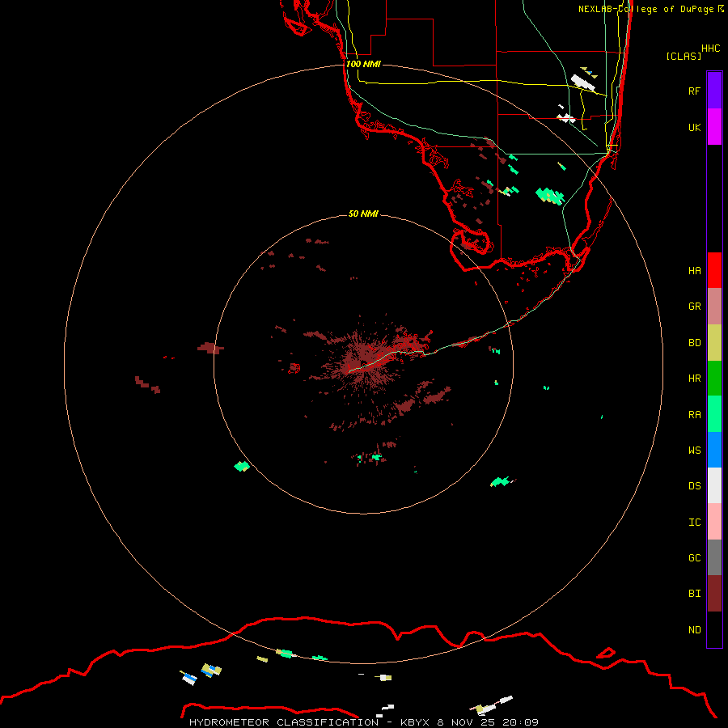Click the RA legend label

[x=694, y=415]
